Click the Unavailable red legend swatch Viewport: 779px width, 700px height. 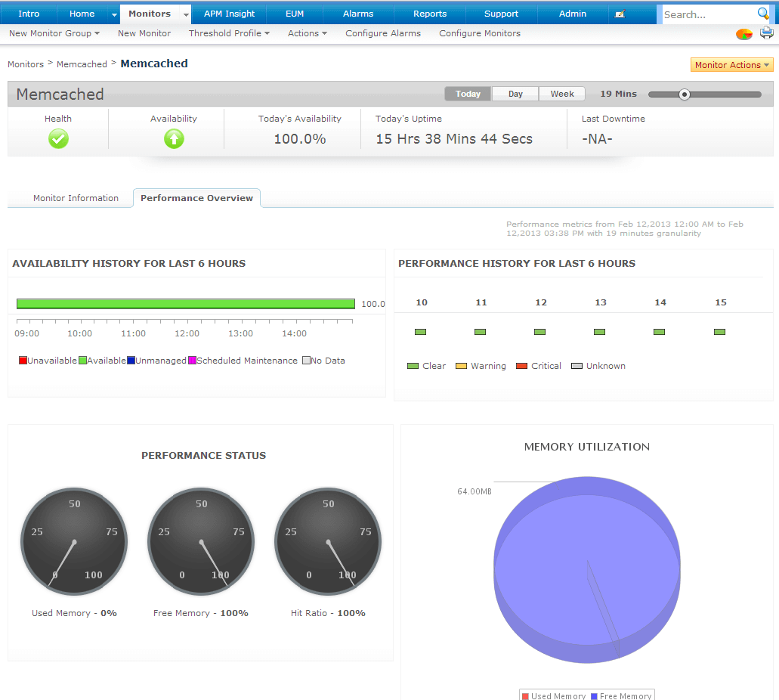pyautogui.click(x=23, y=361)
